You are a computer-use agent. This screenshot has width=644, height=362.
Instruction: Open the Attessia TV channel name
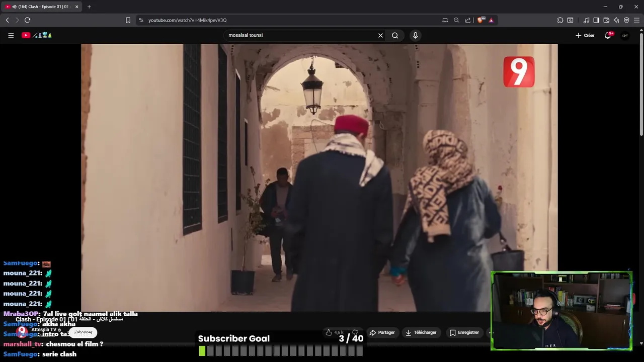pyautogui.click(x=44, y=330)
